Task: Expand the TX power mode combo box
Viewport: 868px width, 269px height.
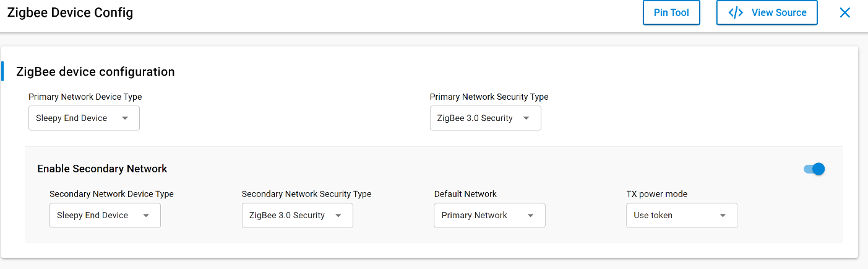Action: click(682, 215)
